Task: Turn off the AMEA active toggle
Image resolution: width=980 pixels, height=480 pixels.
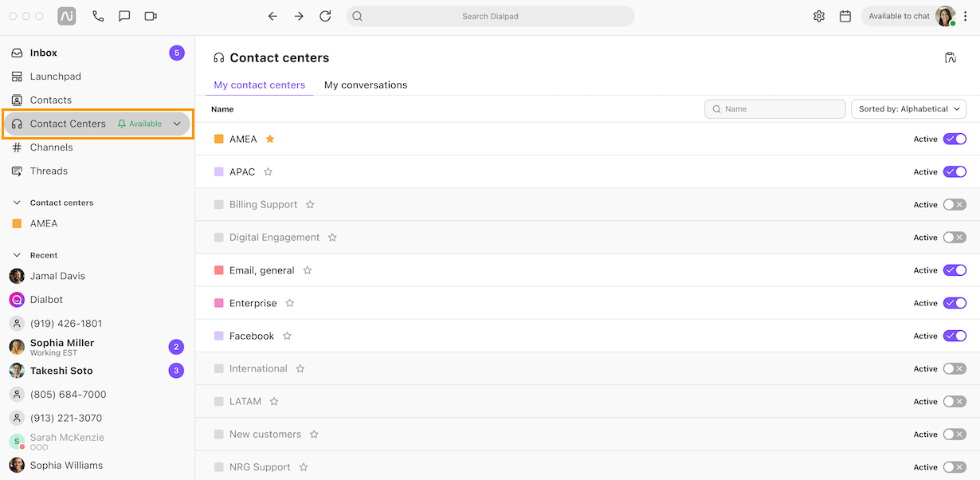Action: [955, 139]
